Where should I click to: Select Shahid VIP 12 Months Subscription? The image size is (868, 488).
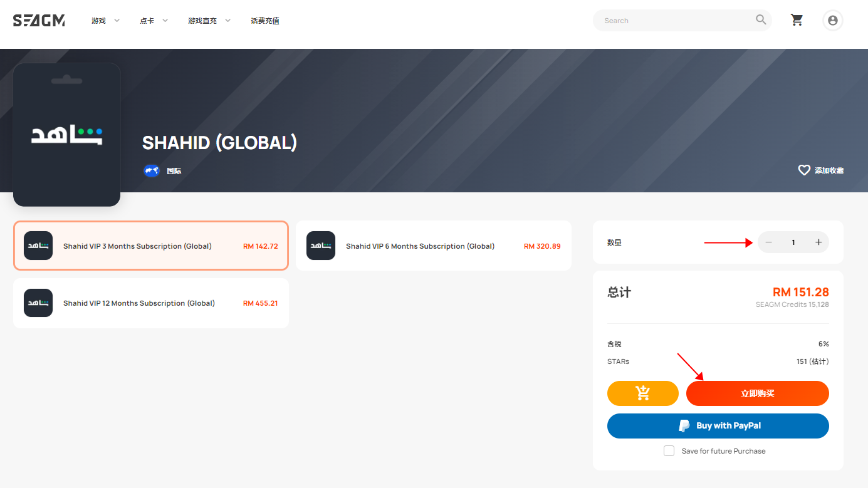tap(151, 303)
